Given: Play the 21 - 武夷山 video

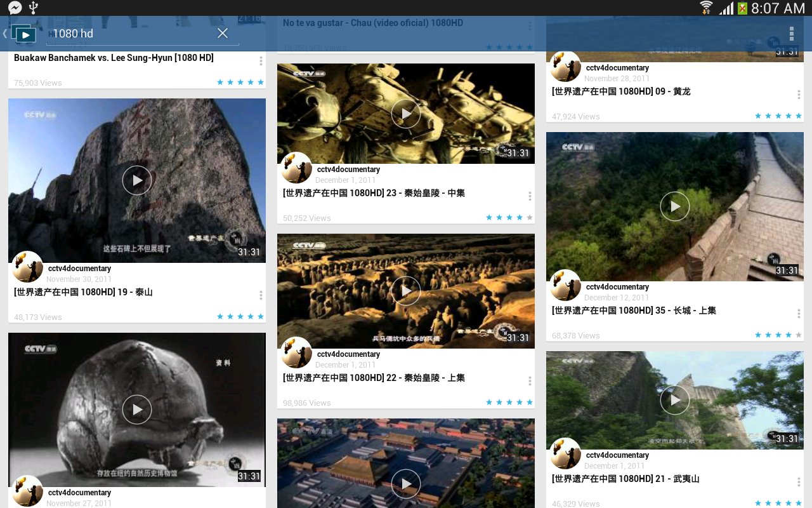Looking at the screenshot, I should 675,400.
